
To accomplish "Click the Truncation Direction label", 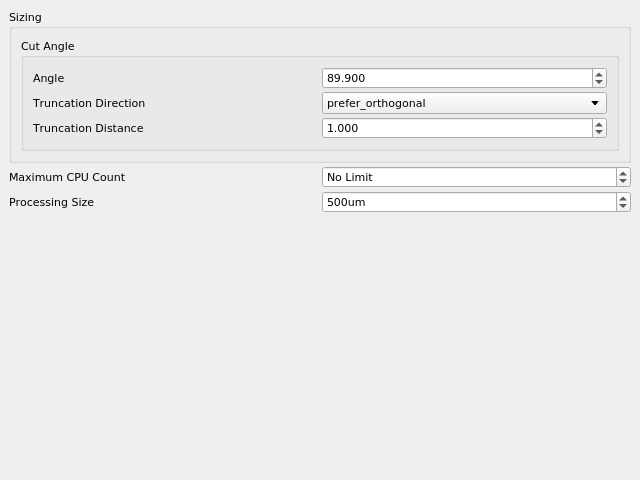I will [89, 103].
